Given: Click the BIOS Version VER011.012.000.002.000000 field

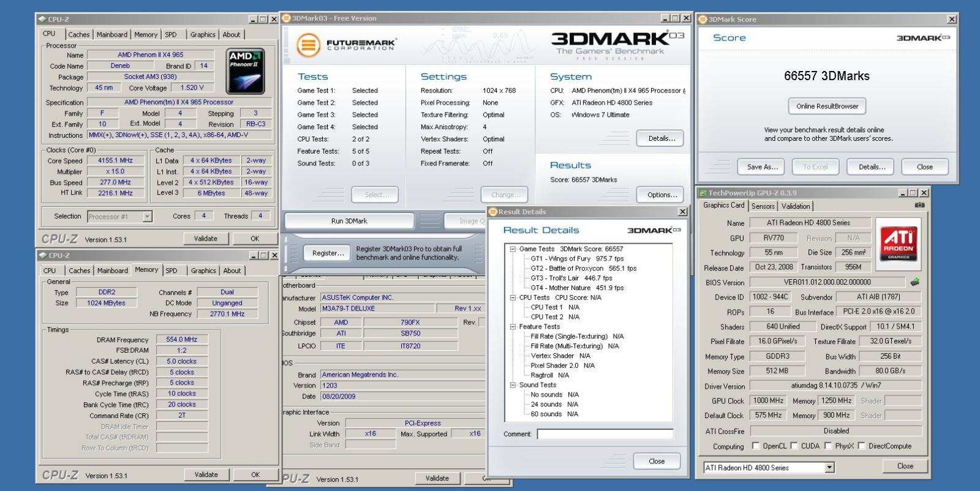Looking at the screenshot, I should pyautogui.click(x=827, y=282).
